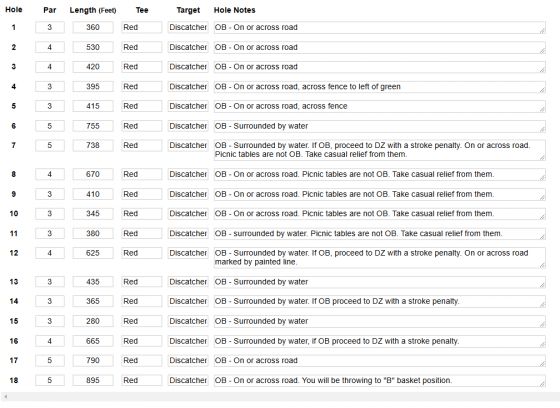Select the Par field for hole 8

50,174
